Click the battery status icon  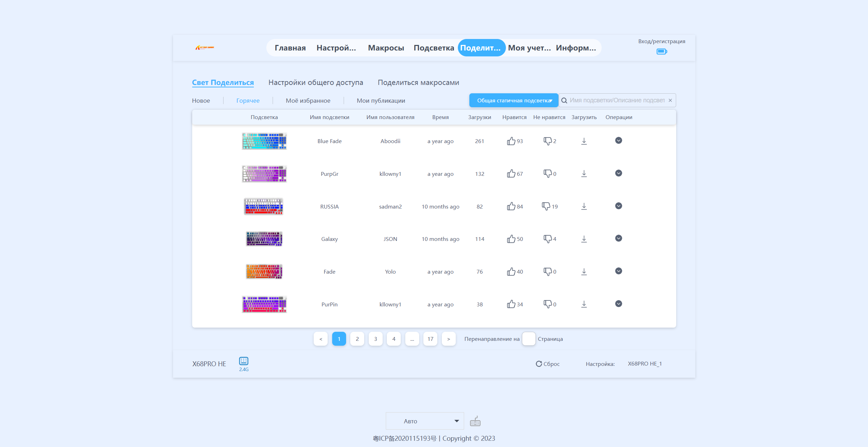661,52
